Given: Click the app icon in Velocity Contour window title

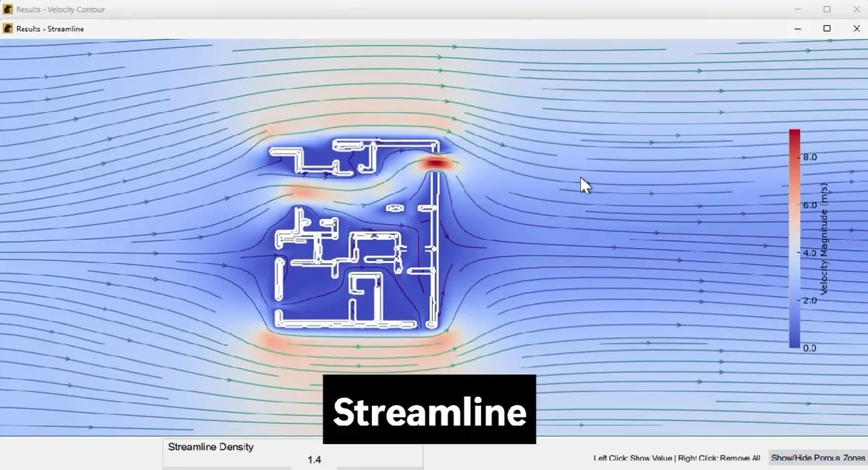Looking at the screenshot, I should [x=8, y=9].
